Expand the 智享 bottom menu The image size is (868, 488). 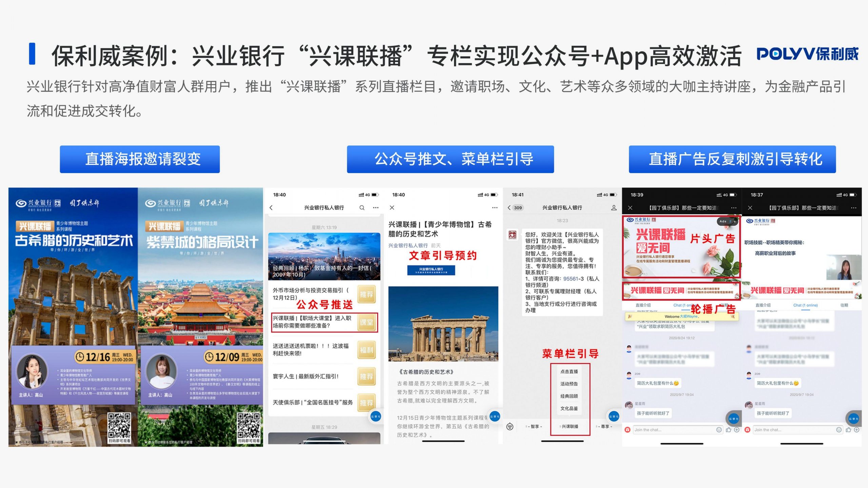pyautogui.click(x=535, y=427)
